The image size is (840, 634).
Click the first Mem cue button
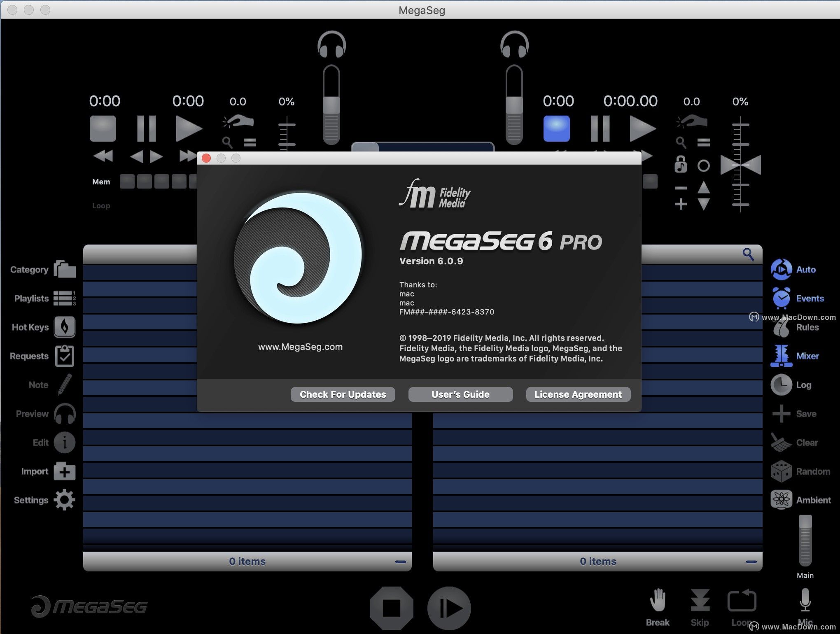[x=127, y=181]
